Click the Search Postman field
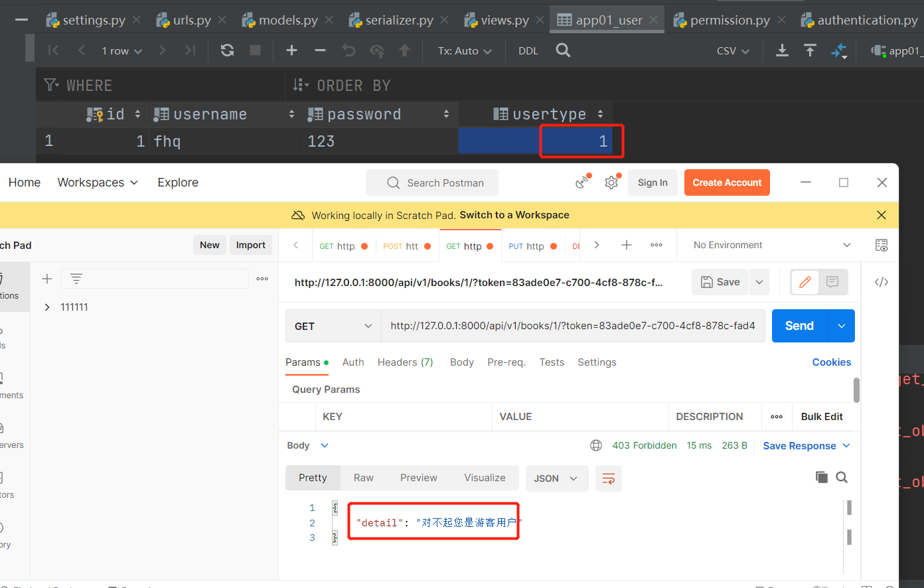The height and width of the screenshot is (588, 924). (x=431, y=183)
